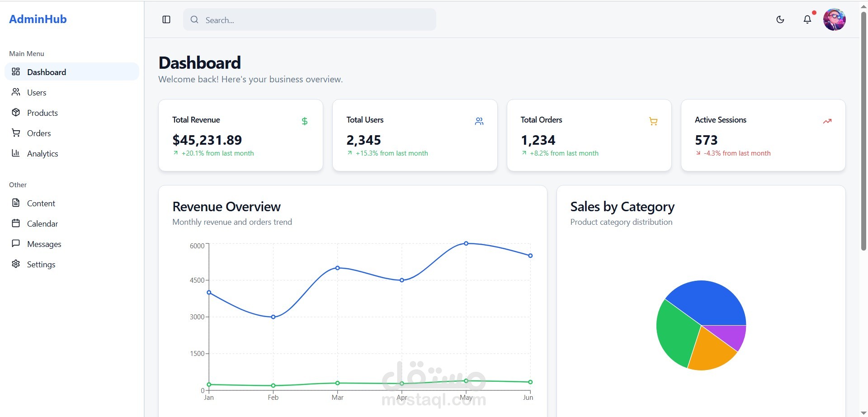Collapse the Other section
This screenshot has height=417, width=868.
(x=18, y=185)
